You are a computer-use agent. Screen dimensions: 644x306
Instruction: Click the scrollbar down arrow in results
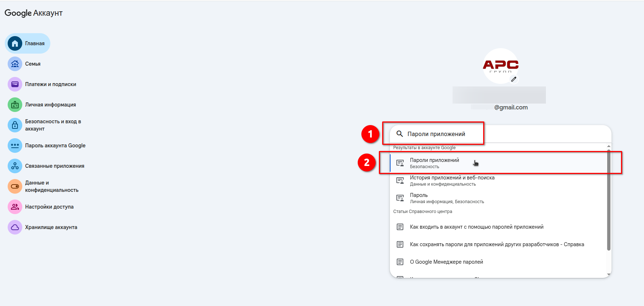[609, 274]
